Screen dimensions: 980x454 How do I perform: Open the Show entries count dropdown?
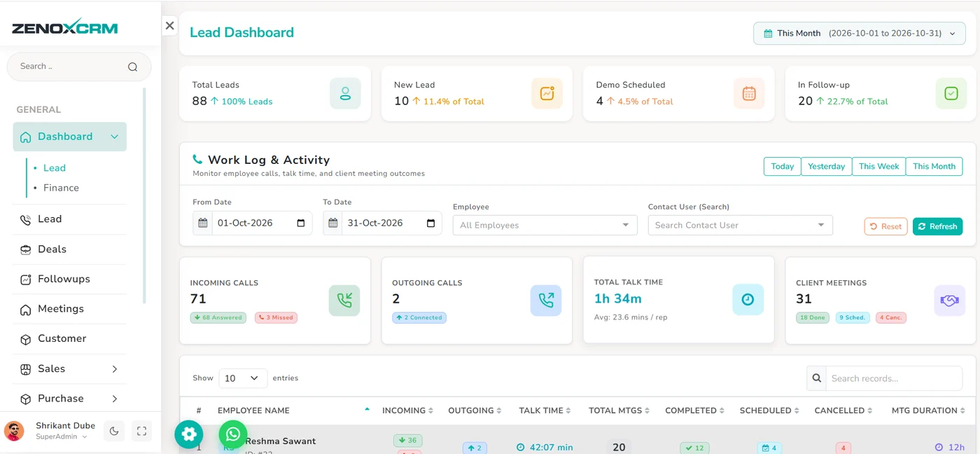coord(243,378)
